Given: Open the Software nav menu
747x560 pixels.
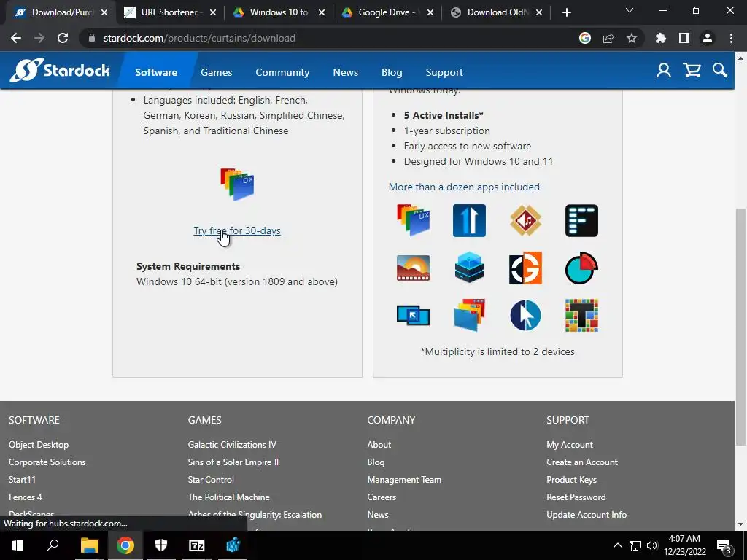Looking at the screenshot, I should point(156,72).
